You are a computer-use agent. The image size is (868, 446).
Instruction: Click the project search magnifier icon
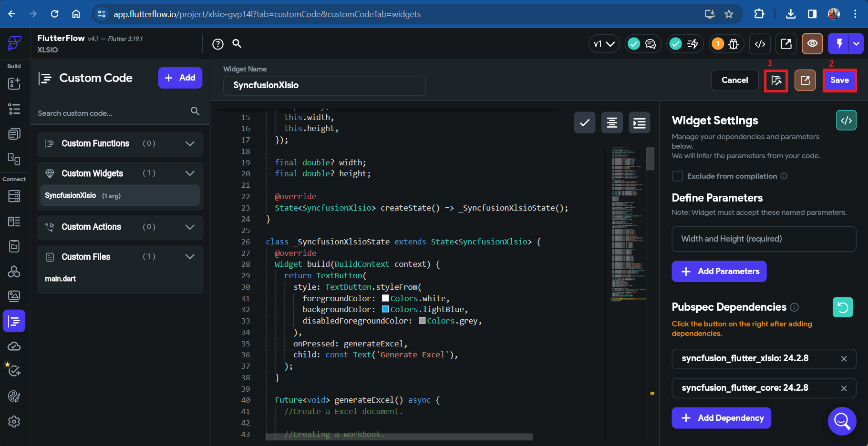point(237,44)
